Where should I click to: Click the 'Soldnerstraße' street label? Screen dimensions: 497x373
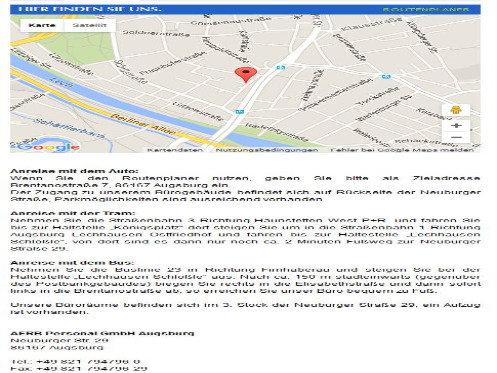point(156,33)
